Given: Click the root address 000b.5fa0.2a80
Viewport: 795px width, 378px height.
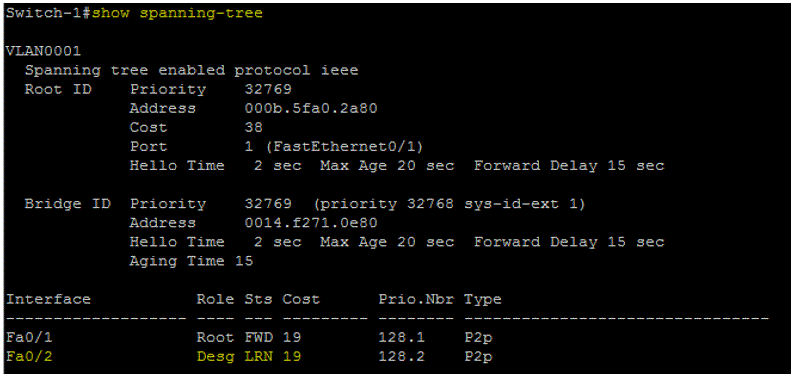Looking at the screenshot, I should (311, 108).
